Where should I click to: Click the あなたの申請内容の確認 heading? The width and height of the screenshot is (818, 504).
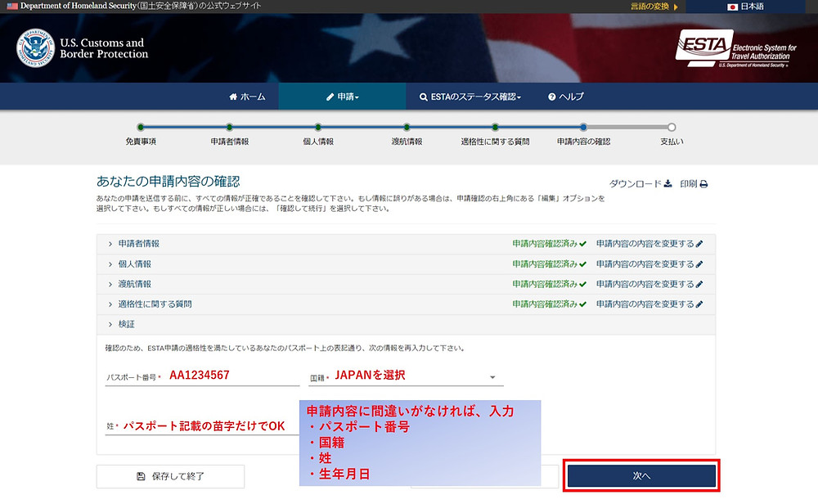click(x=168, y=182)
